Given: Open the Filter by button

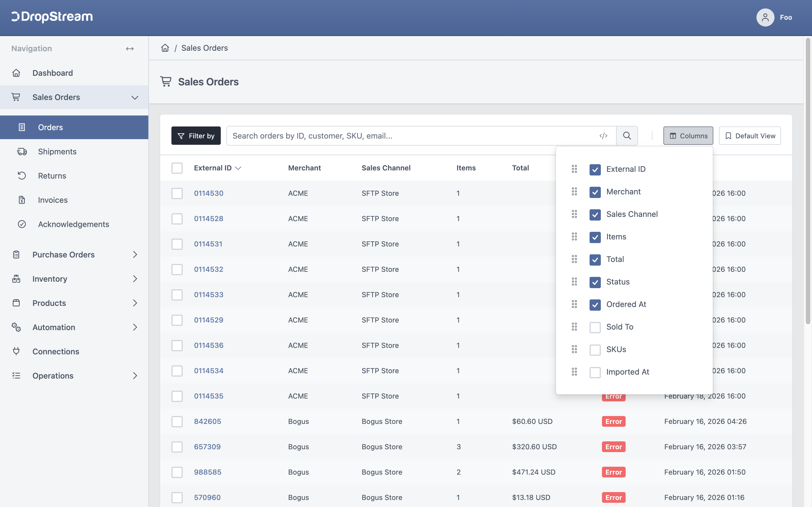Looking at the screenshot, I should (196, 135).
